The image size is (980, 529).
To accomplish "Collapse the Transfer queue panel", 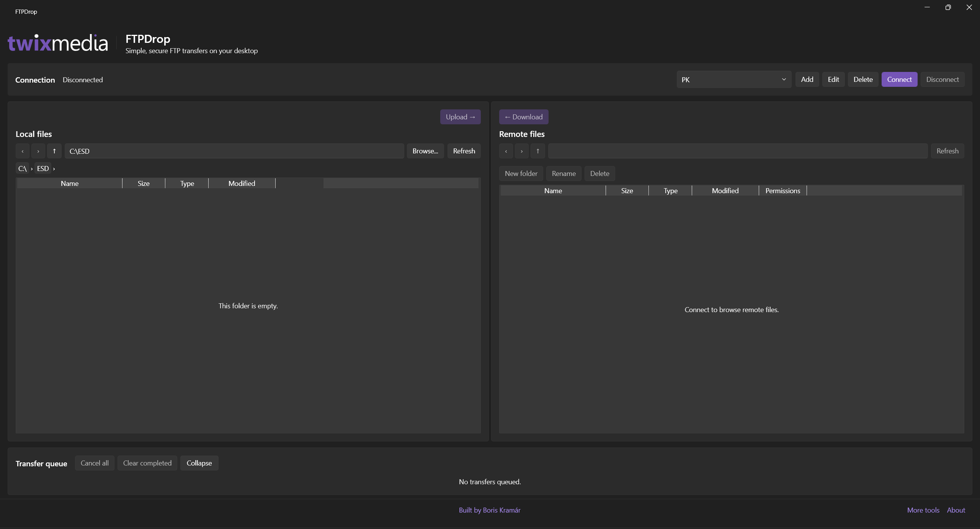I will coord(199,463).
